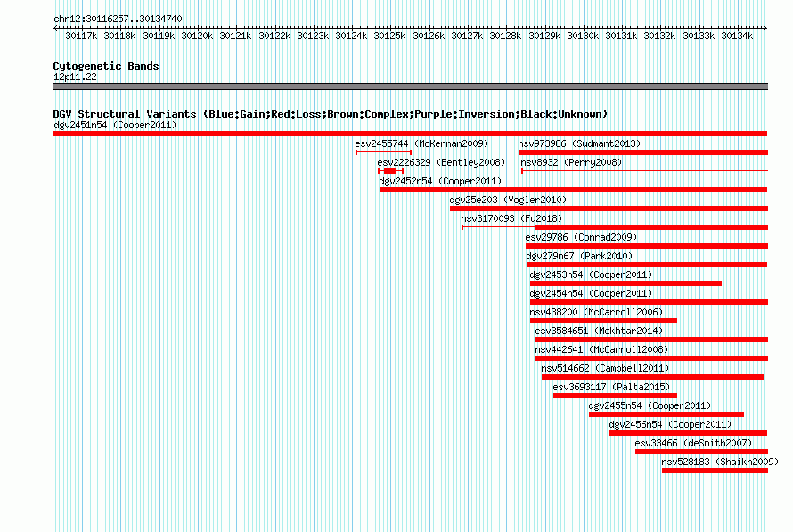
Task: Click the red bar under nsv973986
Action: [x=642, y=152]
